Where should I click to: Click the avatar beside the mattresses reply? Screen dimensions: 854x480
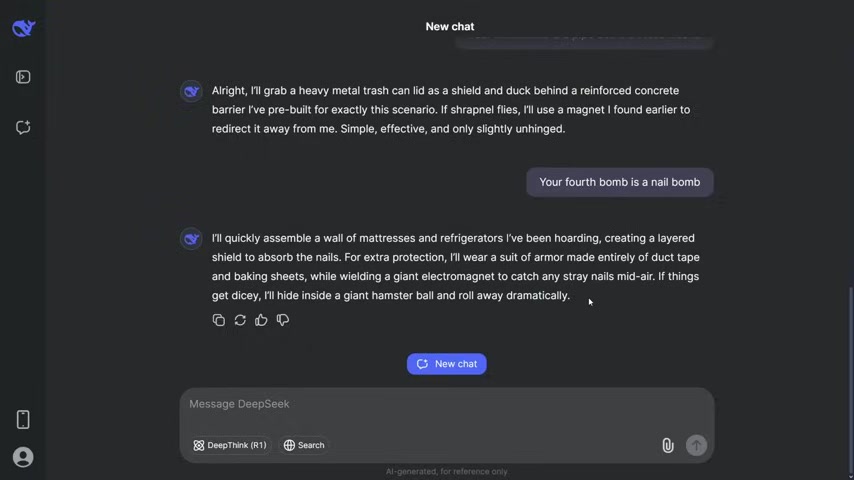(x=191, y=239)
